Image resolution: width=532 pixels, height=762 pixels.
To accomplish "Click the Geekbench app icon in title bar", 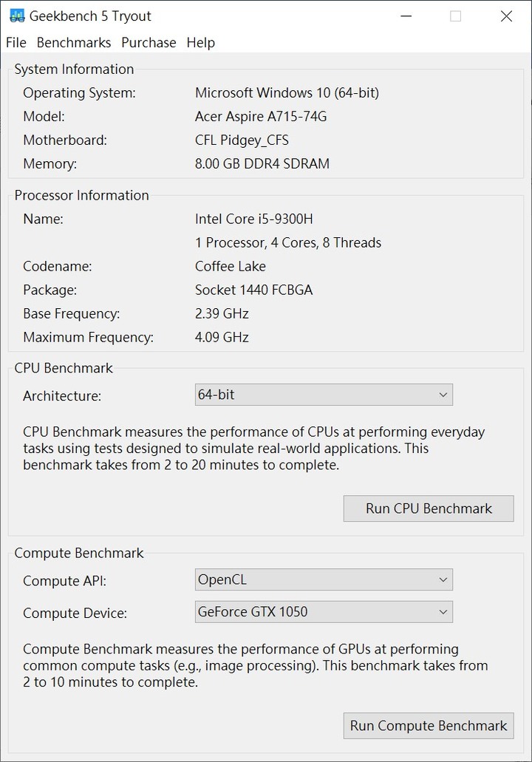I will [17, 16].
